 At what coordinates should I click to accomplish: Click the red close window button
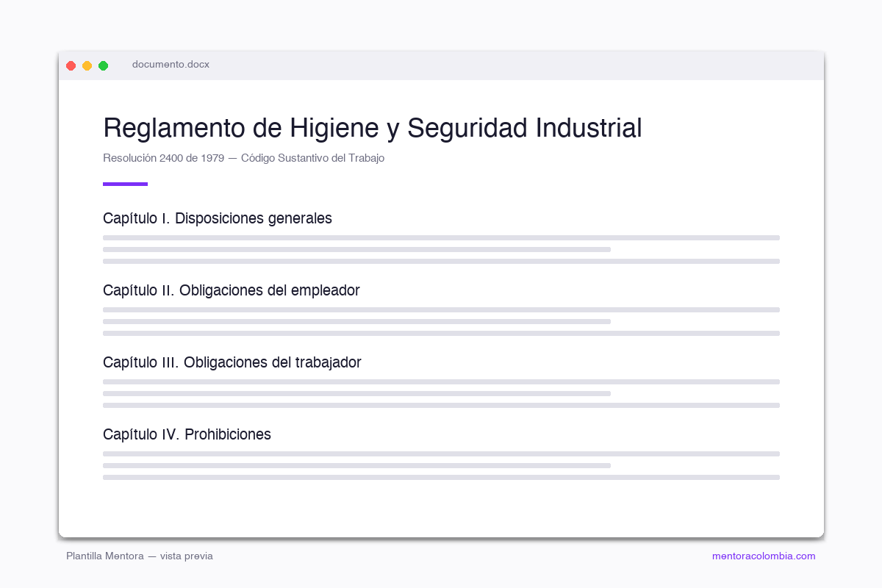(71, 65)
